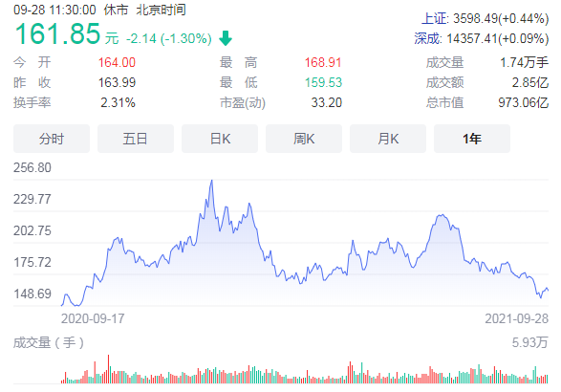Click the green down arrow icon

(x=226, y=38)
